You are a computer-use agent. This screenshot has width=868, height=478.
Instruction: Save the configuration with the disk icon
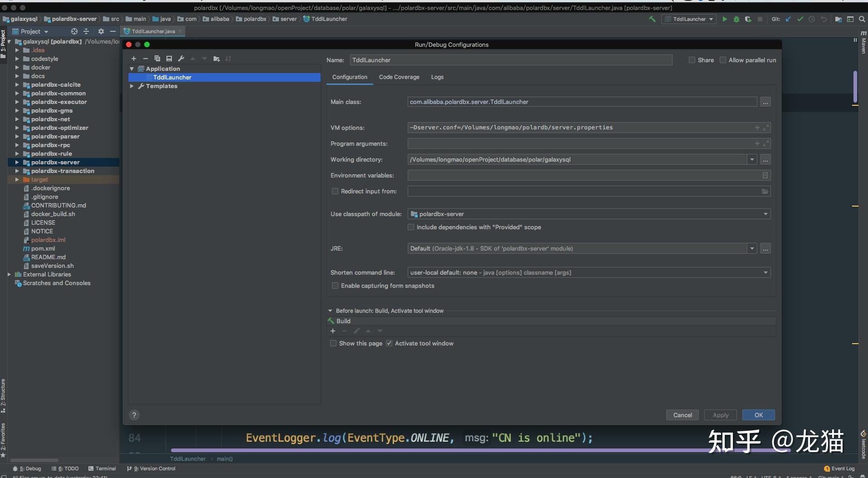pyautogui.click(x=169, y=59)
